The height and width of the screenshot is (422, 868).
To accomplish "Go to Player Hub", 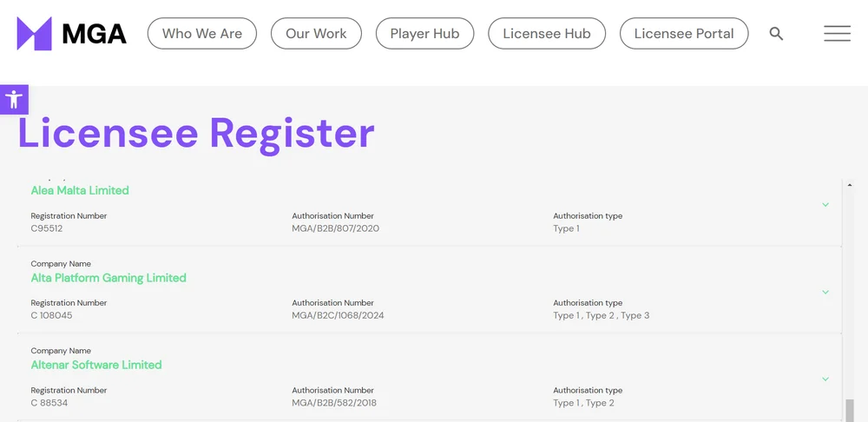I will click(424, 33).
